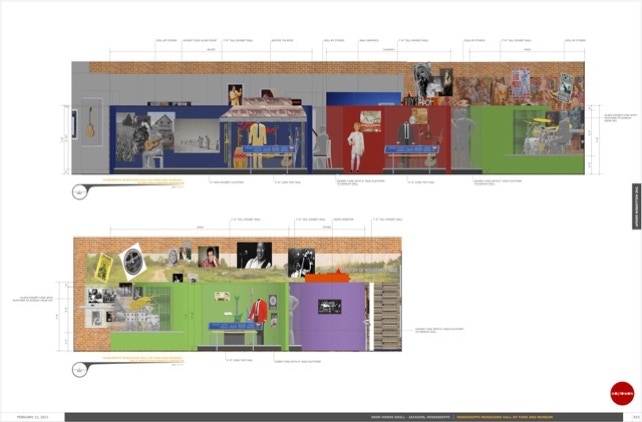
Task: Select the red country exhibit wall panel
Action: pyautogui.click(x=388, y=139)
